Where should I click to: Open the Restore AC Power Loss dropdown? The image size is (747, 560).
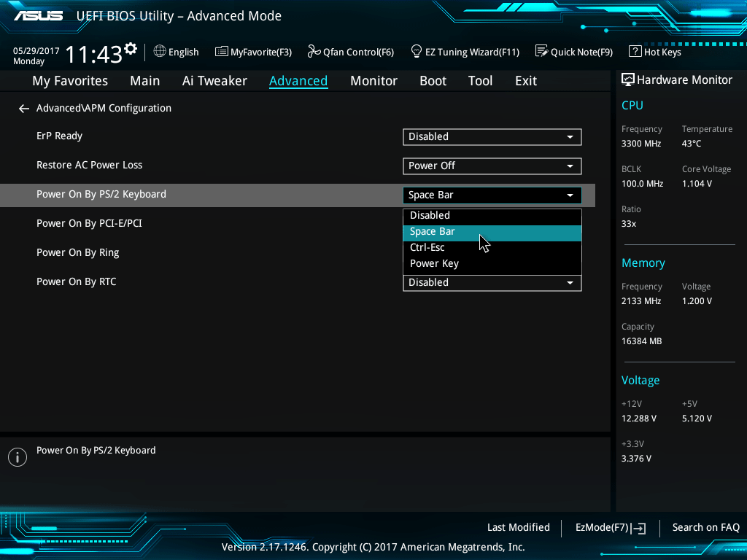click(x=492, y=166)
